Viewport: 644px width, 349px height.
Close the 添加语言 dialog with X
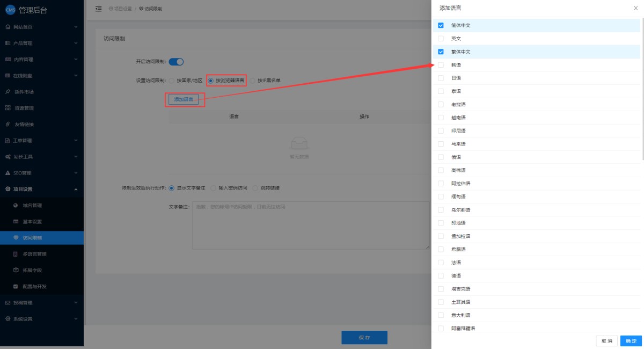pyautogui.click(x=635, y=8)
